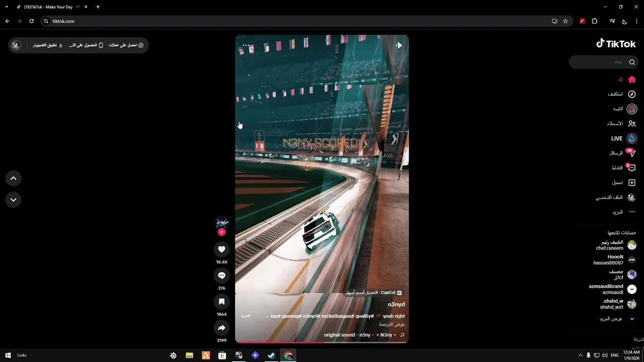
Task: Click the #quality hashtag in caption
Action: click(364, 316)
